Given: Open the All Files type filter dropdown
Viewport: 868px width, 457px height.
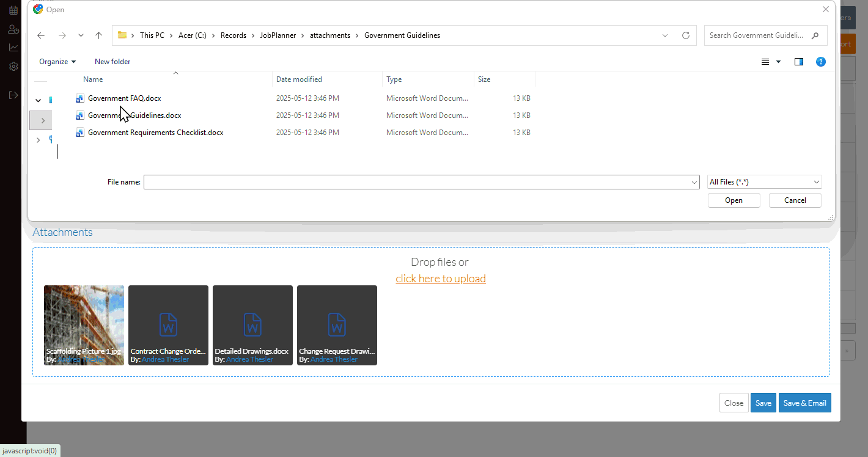Looking at the screenshot, I should [765, 182].
